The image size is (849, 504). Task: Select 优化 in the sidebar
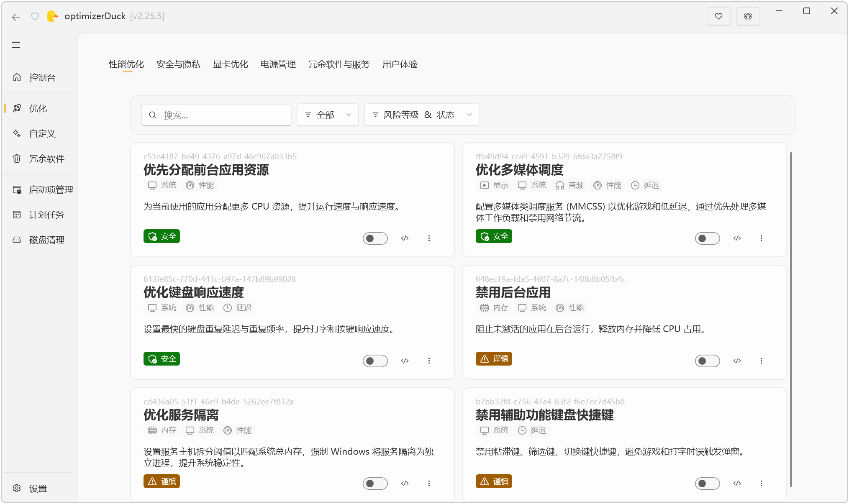point(39,108)
